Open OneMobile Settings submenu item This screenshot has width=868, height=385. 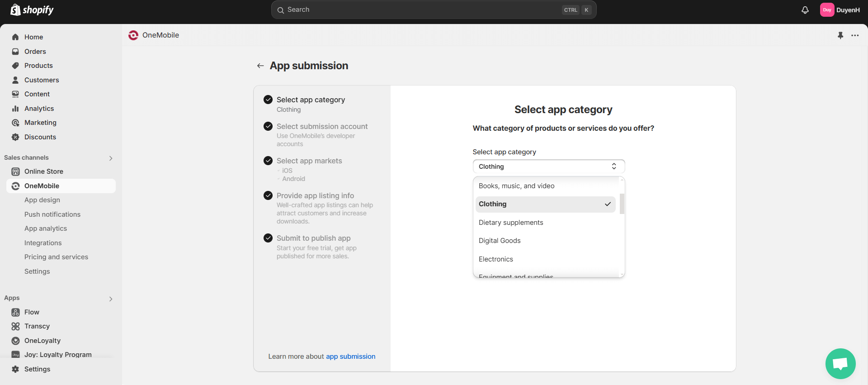tap(37, 271)
